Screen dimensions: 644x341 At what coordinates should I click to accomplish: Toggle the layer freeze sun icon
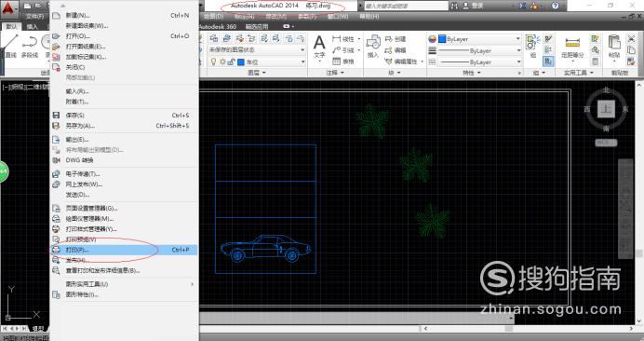[222, 61]
